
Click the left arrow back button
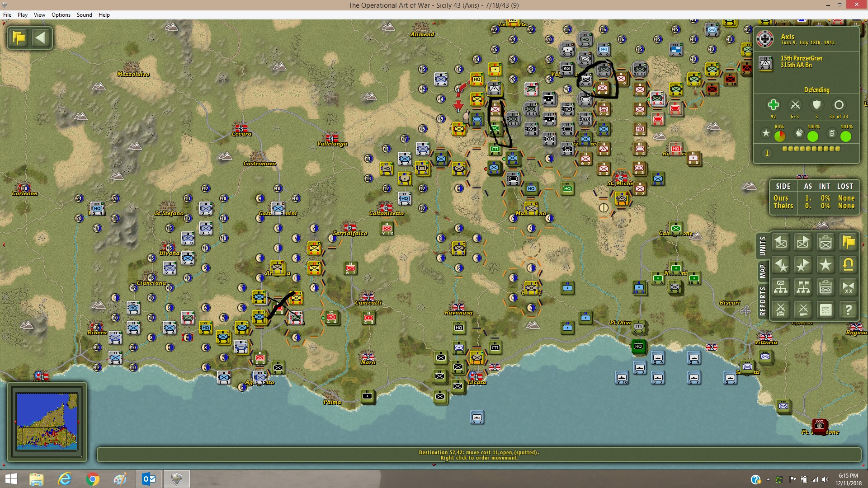[41, 38]
